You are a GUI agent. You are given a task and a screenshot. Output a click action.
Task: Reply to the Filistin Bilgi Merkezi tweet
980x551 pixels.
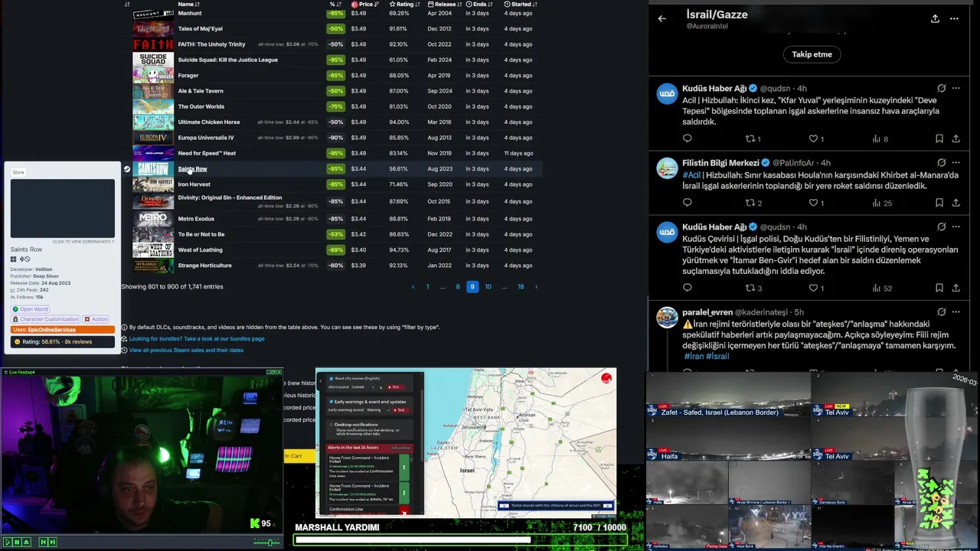[x=687, y=203]
